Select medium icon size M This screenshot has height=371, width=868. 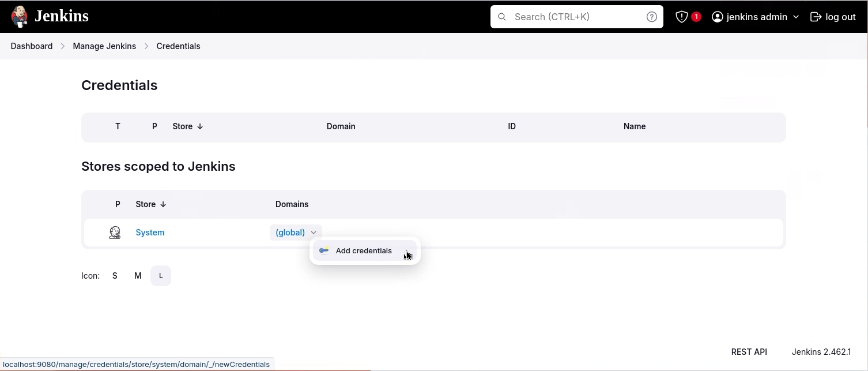click(138, 276)
